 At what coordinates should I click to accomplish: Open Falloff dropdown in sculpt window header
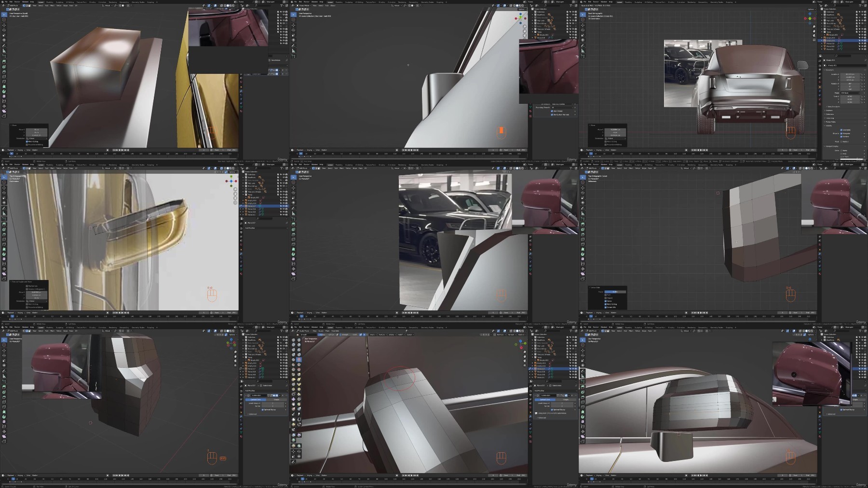click(x=400, y=335)
